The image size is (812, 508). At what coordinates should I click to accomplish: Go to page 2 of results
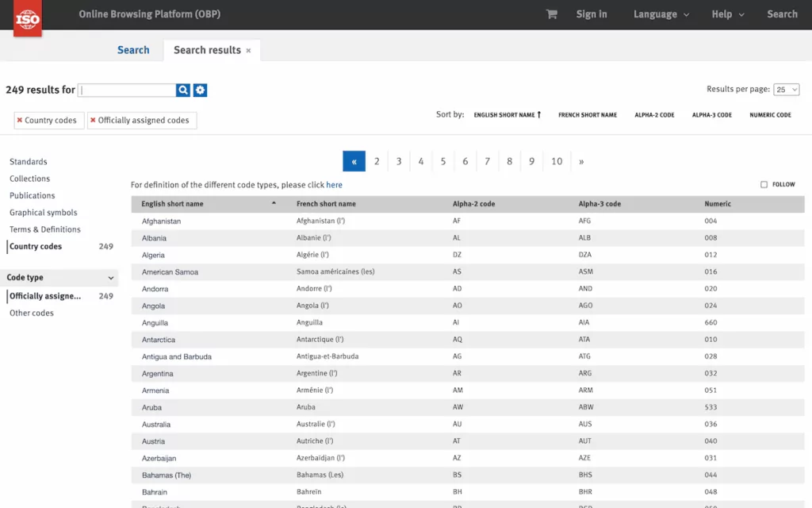tap(377, 161)
